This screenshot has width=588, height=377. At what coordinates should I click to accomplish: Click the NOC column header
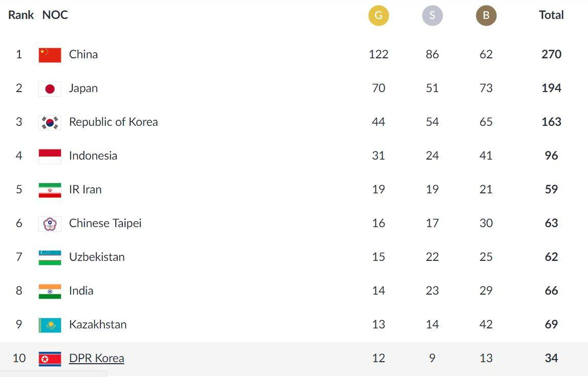pos(55,15)
